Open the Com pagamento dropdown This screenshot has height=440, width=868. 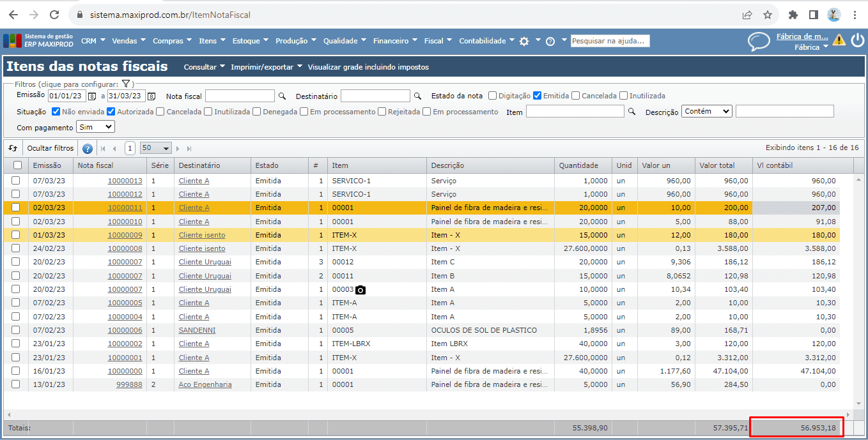[95, 127]
